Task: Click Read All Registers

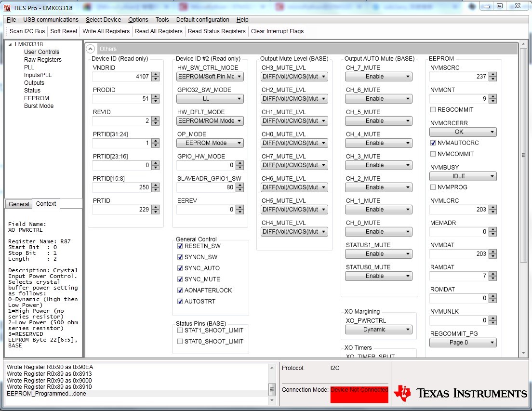Action: [159, 31]
